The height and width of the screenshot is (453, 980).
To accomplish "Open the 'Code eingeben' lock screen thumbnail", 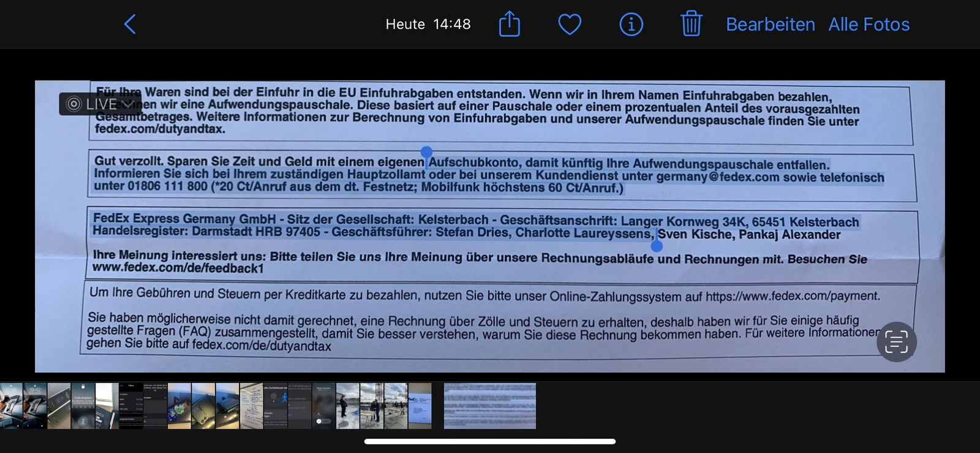I will 83,406.
